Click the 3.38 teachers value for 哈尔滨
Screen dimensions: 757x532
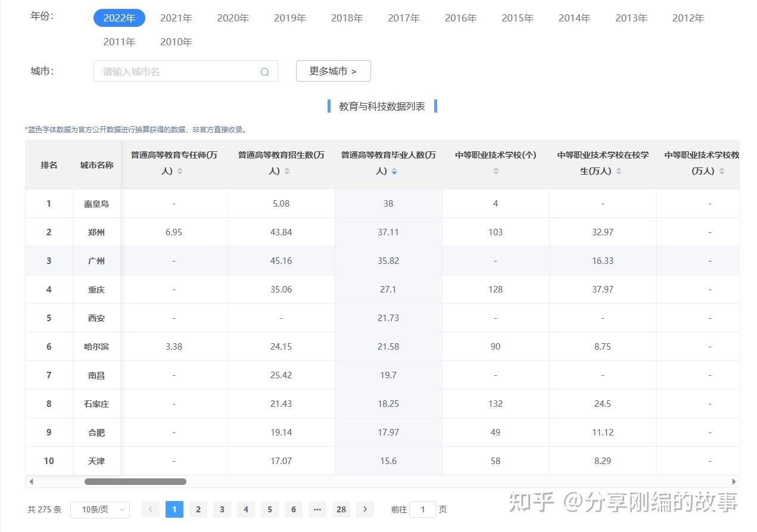174,347
